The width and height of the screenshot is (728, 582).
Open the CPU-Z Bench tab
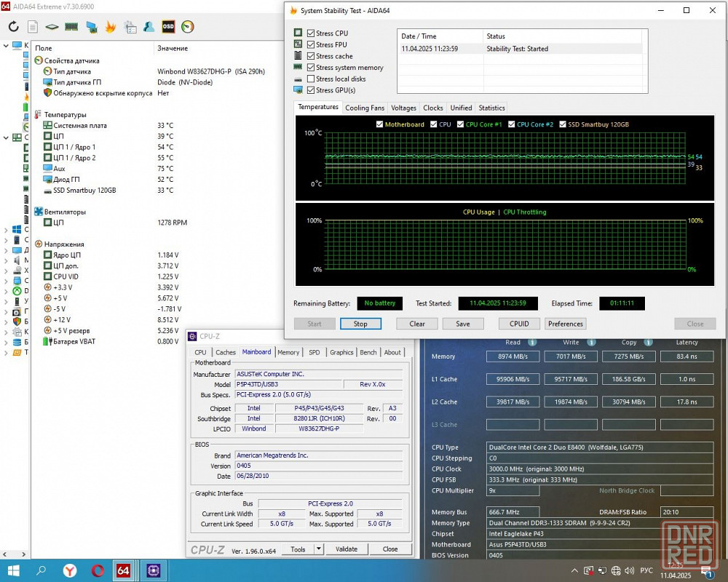click(x=368, y=352)
